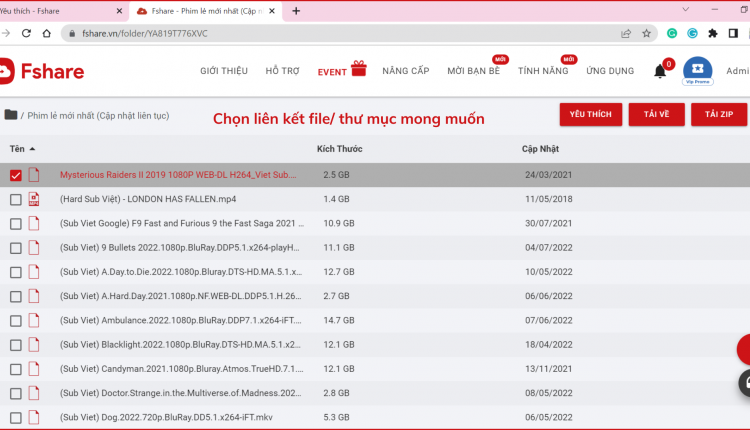The height and width of the screenshot is (430, 750).
Task: Click file icon of Candyman.2021
Action: coord(33,369)
